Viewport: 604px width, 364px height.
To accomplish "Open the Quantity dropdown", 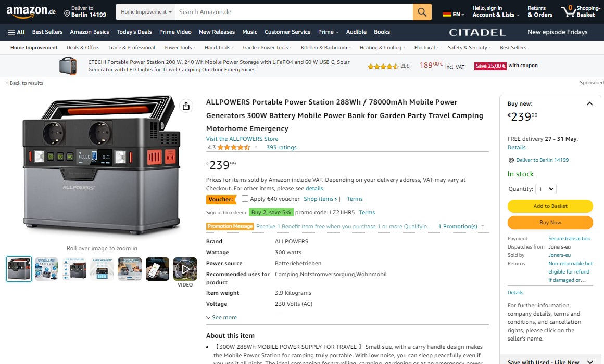I will pyautogui.click(x=546, y=189).
